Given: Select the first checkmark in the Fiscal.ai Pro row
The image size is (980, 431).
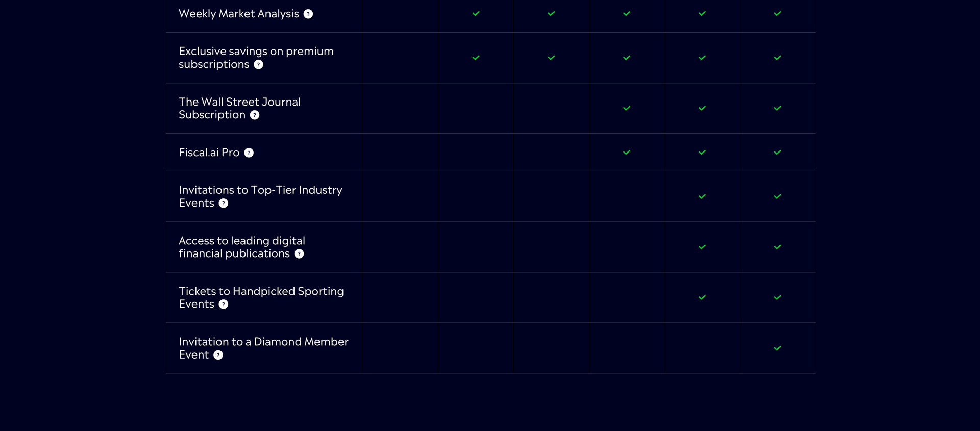Looking at the screenshot, I should tap(627, 153).
